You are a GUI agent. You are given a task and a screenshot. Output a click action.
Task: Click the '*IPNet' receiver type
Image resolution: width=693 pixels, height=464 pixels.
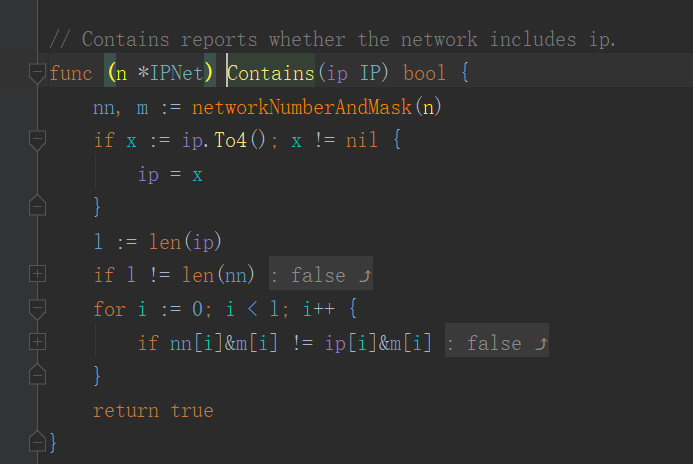point(170,73)
